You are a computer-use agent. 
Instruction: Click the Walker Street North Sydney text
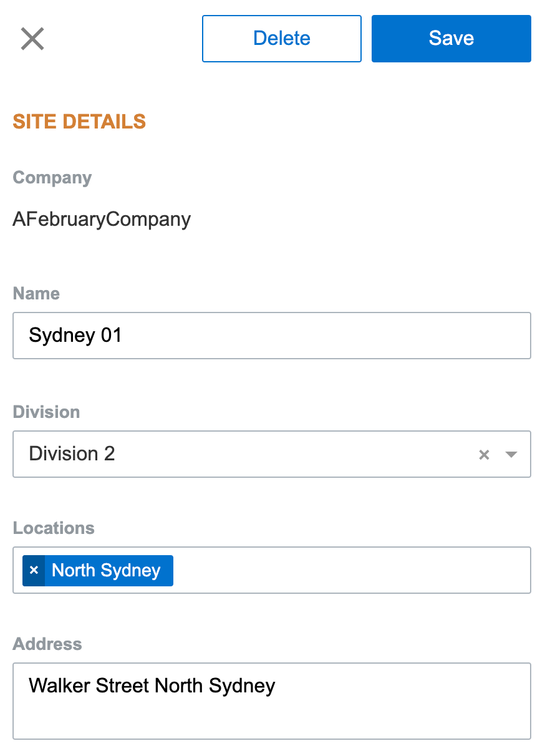tap(152, 686)
